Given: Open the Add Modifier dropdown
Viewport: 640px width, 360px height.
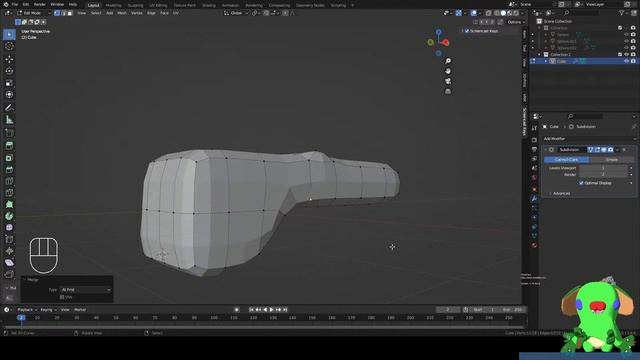Looking at the screenshot, I should point(589,139).
